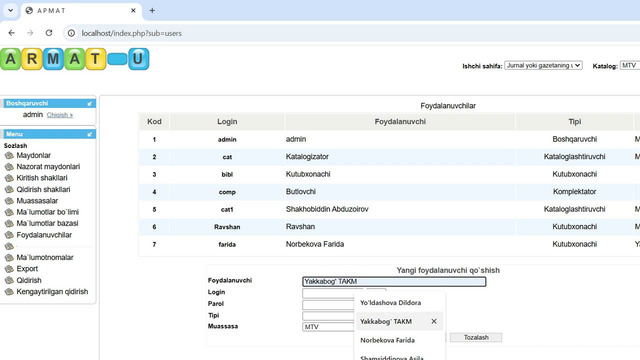Select the APMAT browser tab

pyautogui.click(x=81, y=11)
